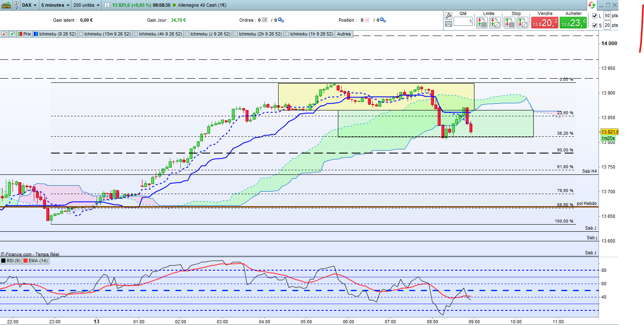Click the 14 000 price axis label

pos(609,44)
